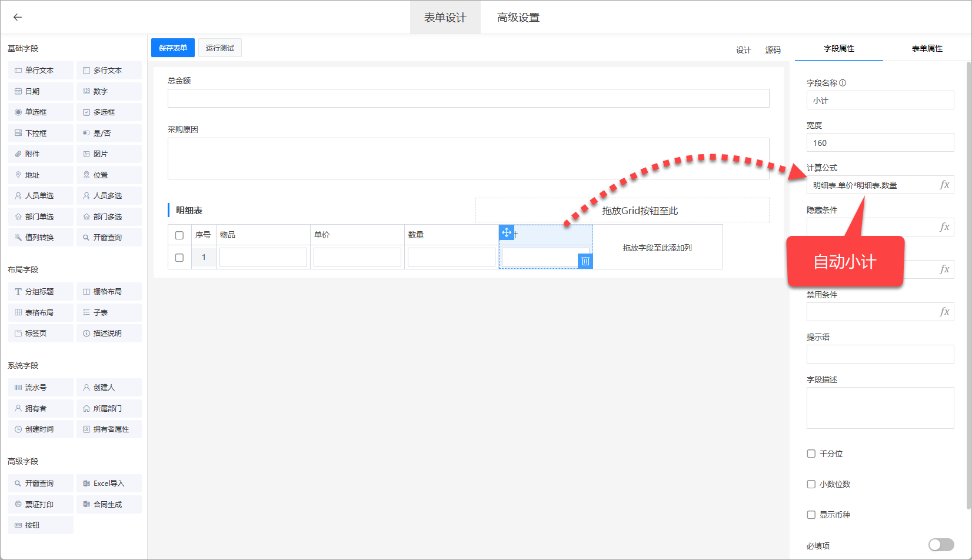
Task: Click the back arrow icon
Action: point(18,17)
